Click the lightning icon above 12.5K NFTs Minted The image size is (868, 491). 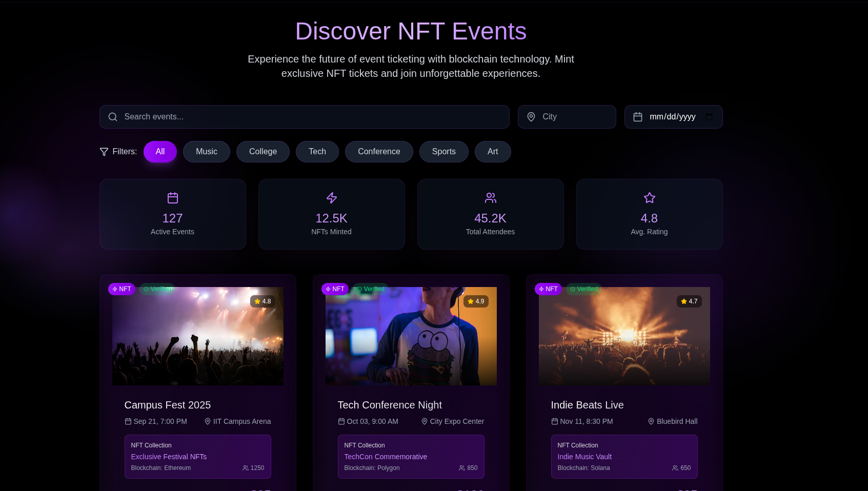click(x=331, y=198)
